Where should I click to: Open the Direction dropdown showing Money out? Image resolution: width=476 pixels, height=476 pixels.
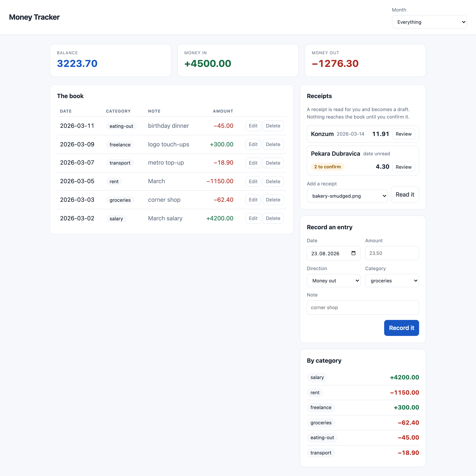click(333, 281)
